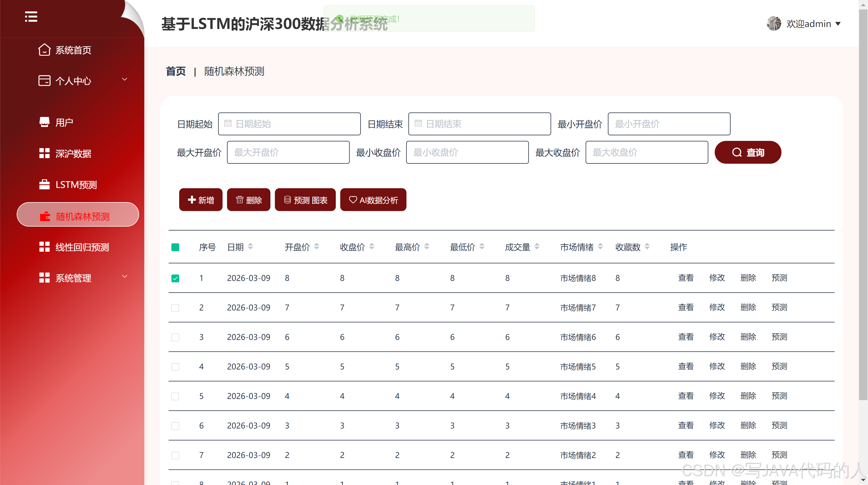Click the 最大收盘价 input field
This screenshot has height=485, width=868.
tap(647, 152)
